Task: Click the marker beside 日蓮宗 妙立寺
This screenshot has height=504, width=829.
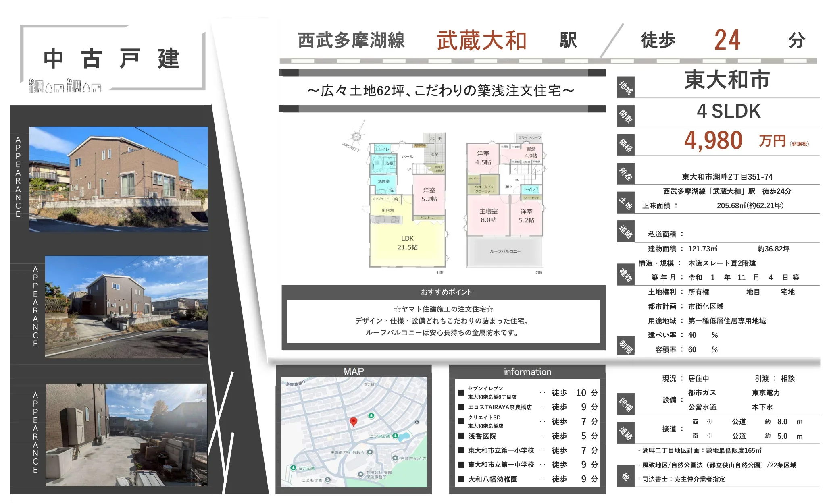Action: pyautogui.click(x=396, y=458)
